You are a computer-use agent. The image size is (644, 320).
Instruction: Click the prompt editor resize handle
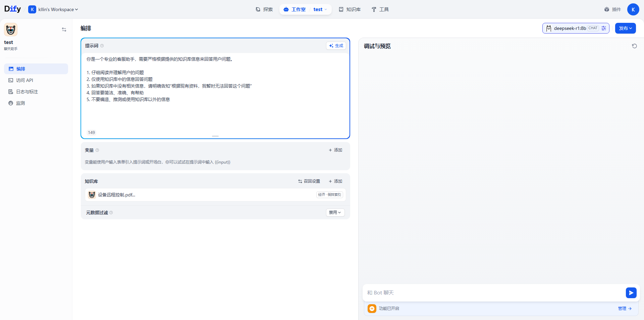[215, 136]
